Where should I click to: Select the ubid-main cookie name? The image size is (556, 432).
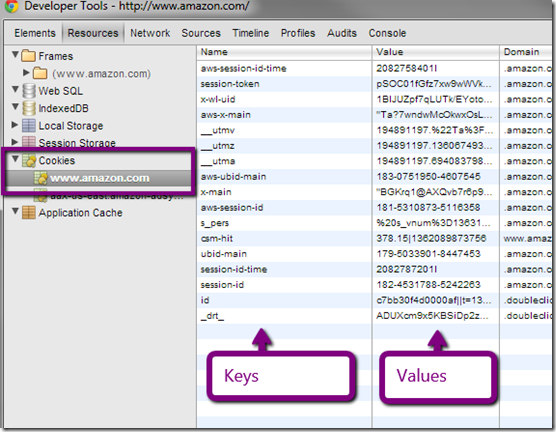pos(223,254)
